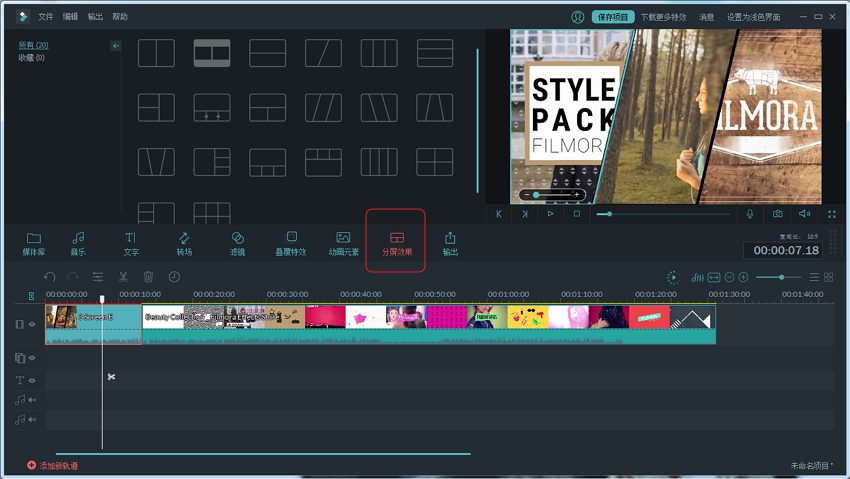Open the 媒体库 media library tab
Image resolution: width=850 pixels, height=479 pixels.
point(34,244)
